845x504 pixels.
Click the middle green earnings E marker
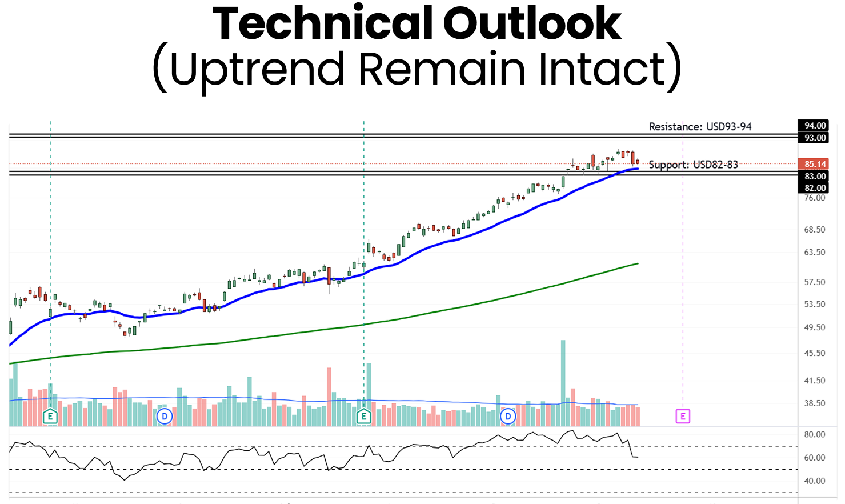click(x=363, y=416)
